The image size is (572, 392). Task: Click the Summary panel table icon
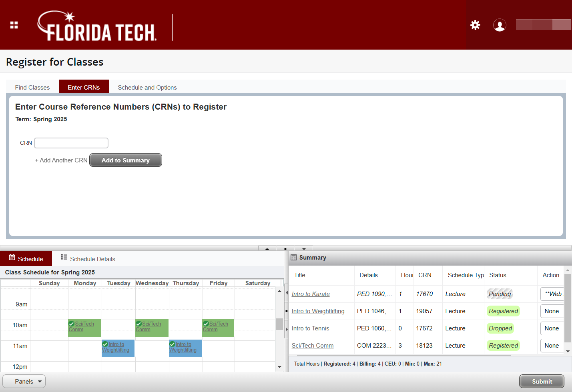[293, 258]
